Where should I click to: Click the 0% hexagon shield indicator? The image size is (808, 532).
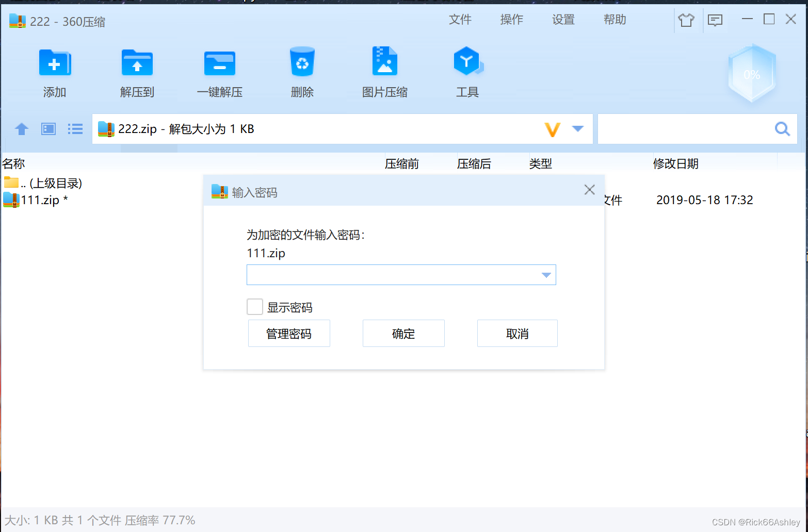(x=752, y=74)
